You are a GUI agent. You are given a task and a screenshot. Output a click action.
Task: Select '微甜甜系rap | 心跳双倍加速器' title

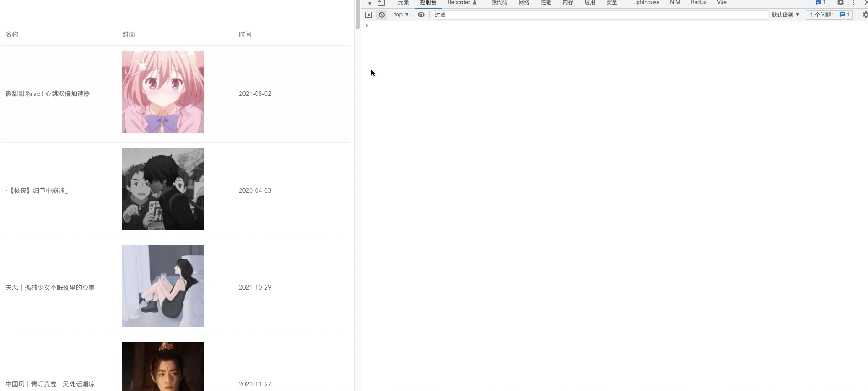[47, 94]
